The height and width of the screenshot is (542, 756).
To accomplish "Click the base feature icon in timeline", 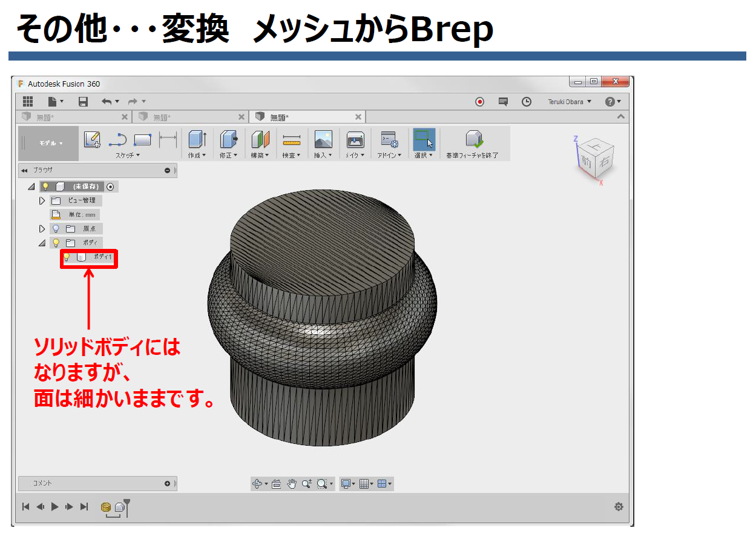I will tap(120, 507).
